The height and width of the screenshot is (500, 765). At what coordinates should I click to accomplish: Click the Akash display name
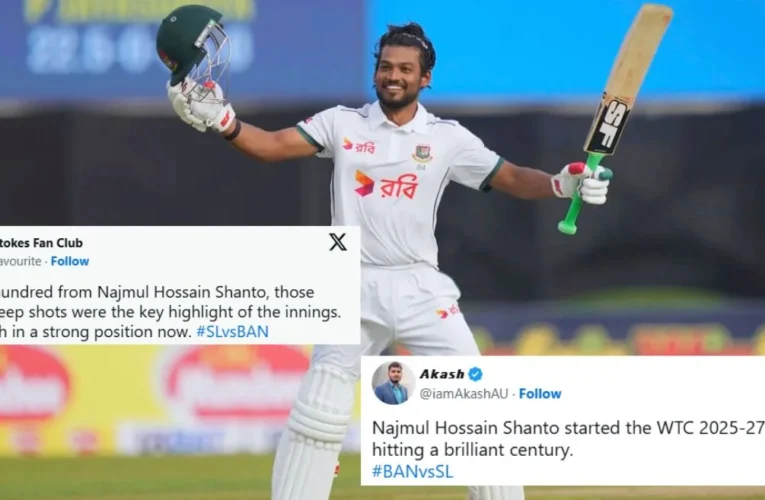tap(442, 374)
